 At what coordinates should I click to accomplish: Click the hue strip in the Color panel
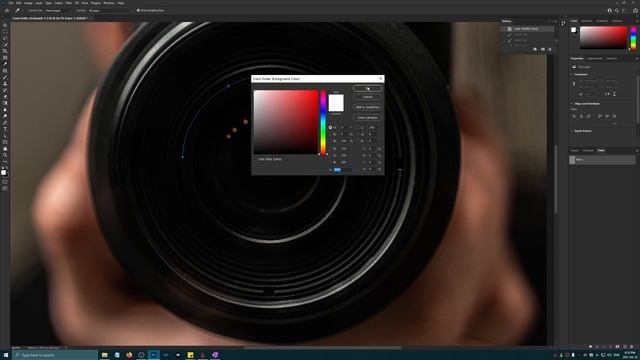tap(633, 38)
